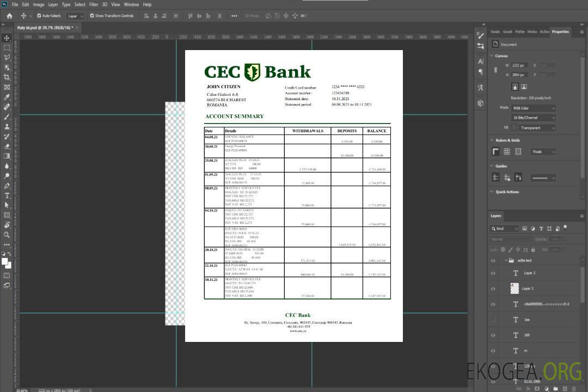This screenshot has height=392, width=588.
Task: Collapse the Canvas section
Action: pos(492,56)
